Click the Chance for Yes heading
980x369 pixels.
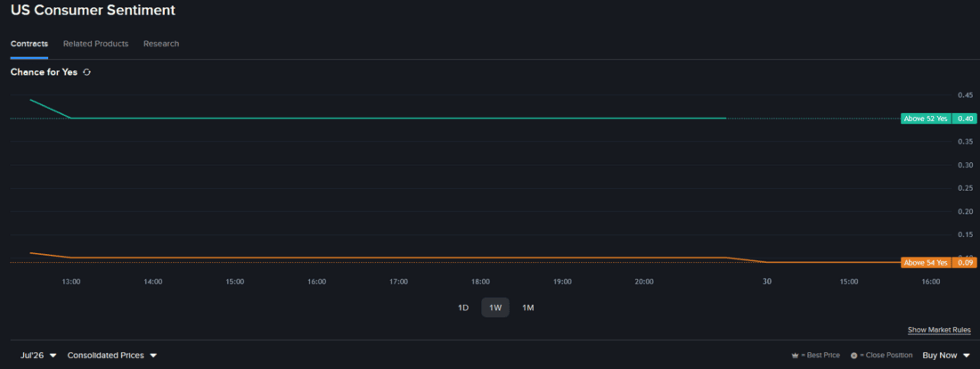tap(44, 72)
